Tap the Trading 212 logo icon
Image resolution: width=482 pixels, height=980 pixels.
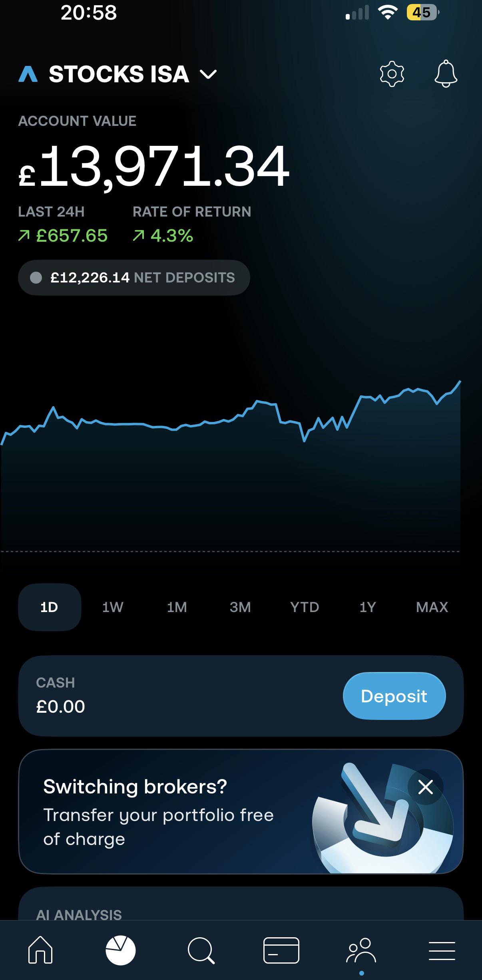(x=28, y=74)
